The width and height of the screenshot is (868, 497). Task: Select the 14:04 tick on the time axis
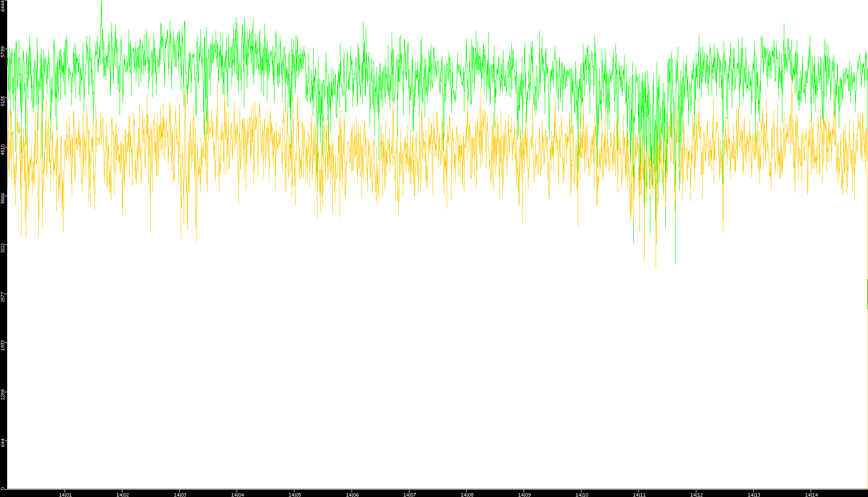[237, 495]
